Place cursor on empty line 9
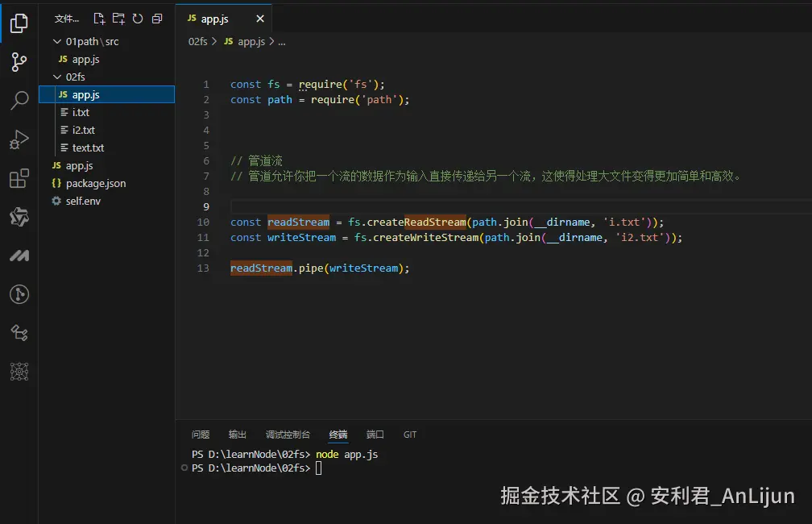Screen dimensions: 812x524 [x=520, y=207]
